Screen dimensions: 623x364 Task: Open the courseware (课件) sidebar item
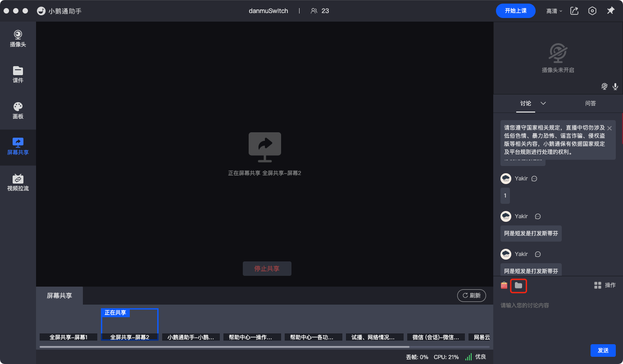(x=18, y=75)
